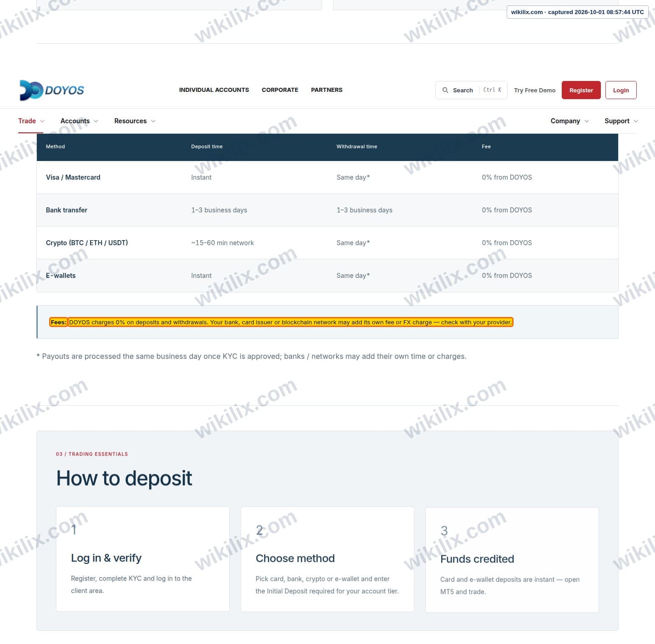Open the Try Free Demo link
The width and height of the screenshot is (655, 644).
(x=534, y=90)
